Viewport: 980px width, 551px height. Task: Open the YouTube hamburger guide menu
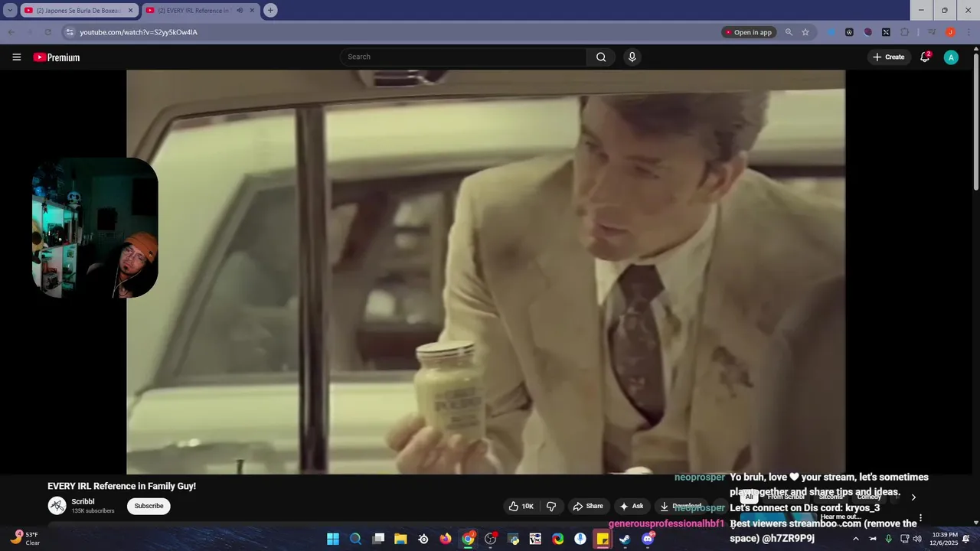[x=16, y=57]
